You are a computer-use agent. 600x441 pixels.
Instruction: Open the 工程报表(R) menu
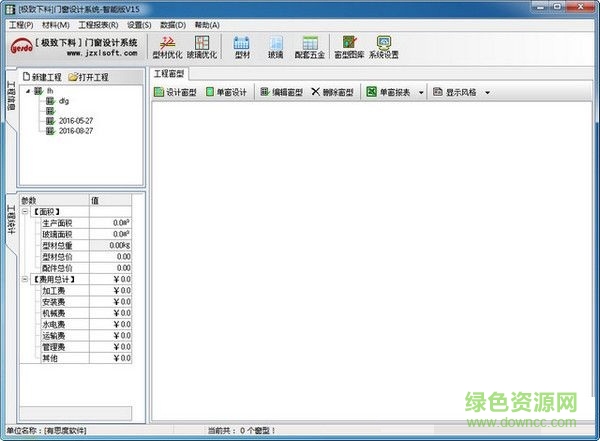[98, 25]
